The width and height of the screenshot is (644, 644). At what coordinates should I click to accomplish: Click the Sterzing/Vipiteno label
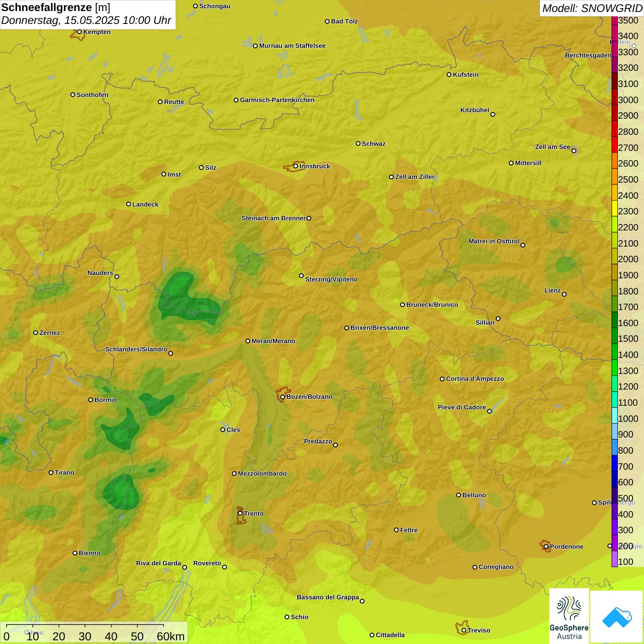tap(331, 279)
